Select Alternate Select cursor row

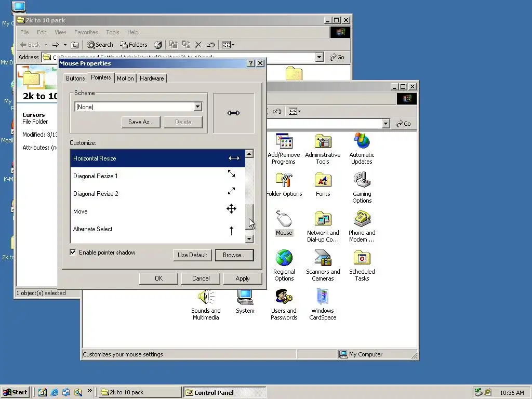(x=157, y=229)
